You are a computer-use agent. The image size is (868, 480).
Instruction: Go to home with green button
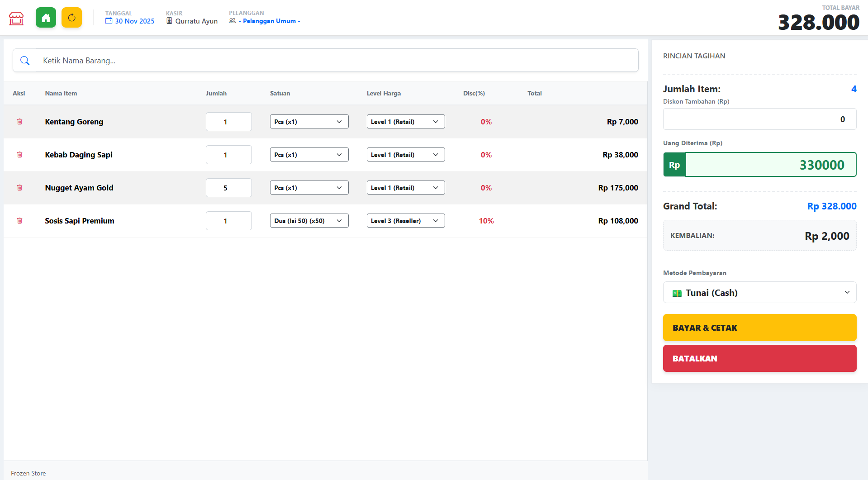click(46, 18)
